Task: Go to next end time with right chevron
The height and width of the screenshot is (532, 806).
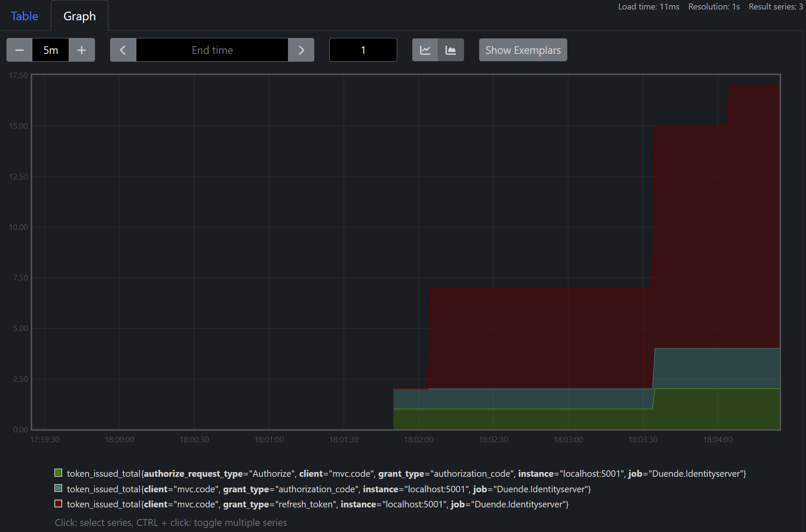Action: point(301,50)
